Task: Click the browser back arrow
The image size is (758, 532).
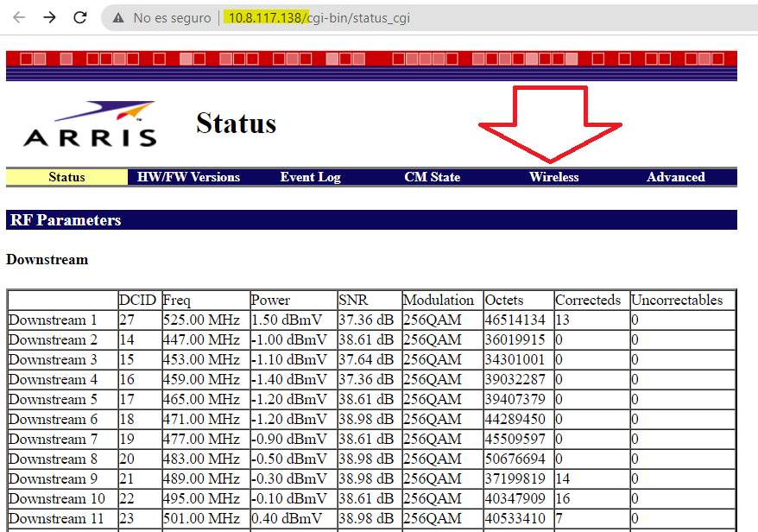Action: pyautogui.click(x=19, y=16)
